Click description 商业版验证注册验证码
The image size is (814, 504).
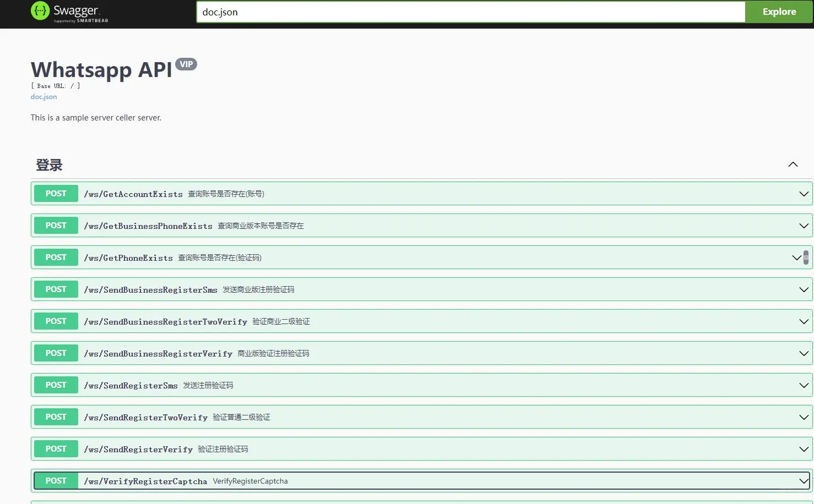click(x=273, y=353)
